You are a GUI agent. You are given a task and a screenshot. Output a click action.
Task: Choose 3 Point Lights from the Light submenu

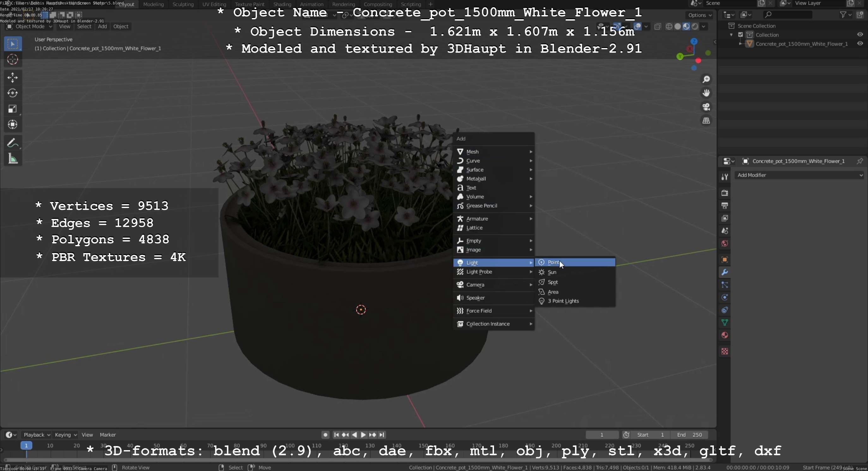coord(575,301)
